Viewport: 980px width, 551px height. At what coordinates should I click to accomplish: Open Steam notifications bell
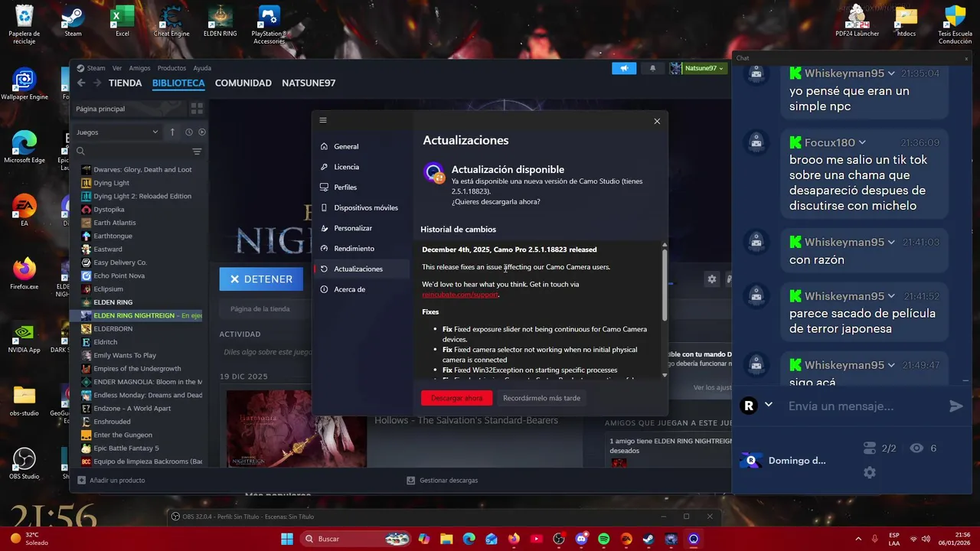click(x=652, y=68)
